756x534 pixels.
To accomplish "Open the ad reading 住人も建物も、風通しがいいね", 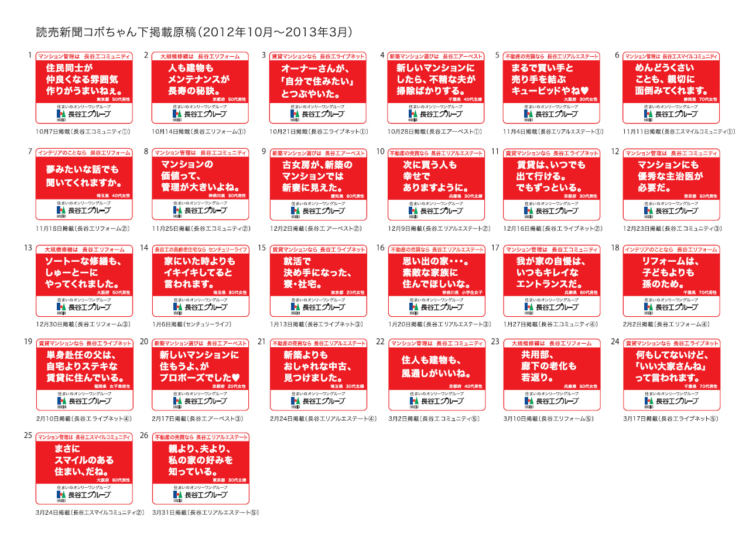I will [437, 368].
